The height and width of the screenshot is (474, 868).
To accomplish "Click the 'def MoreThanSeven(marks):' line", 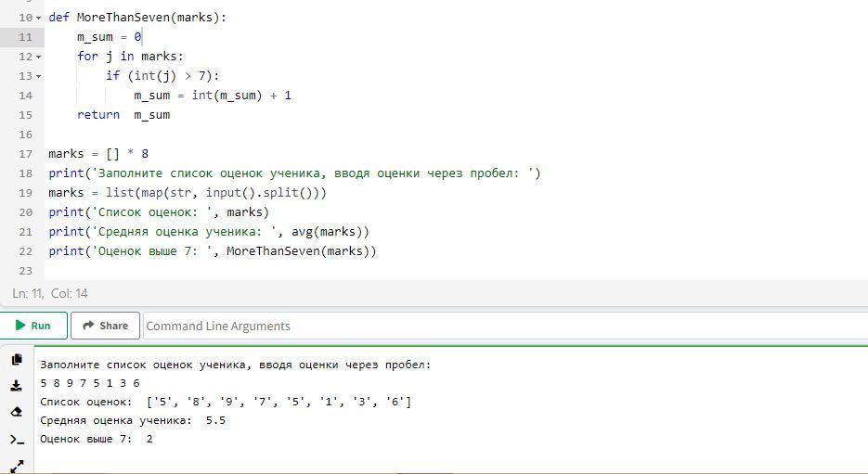I will coord(137,17).
